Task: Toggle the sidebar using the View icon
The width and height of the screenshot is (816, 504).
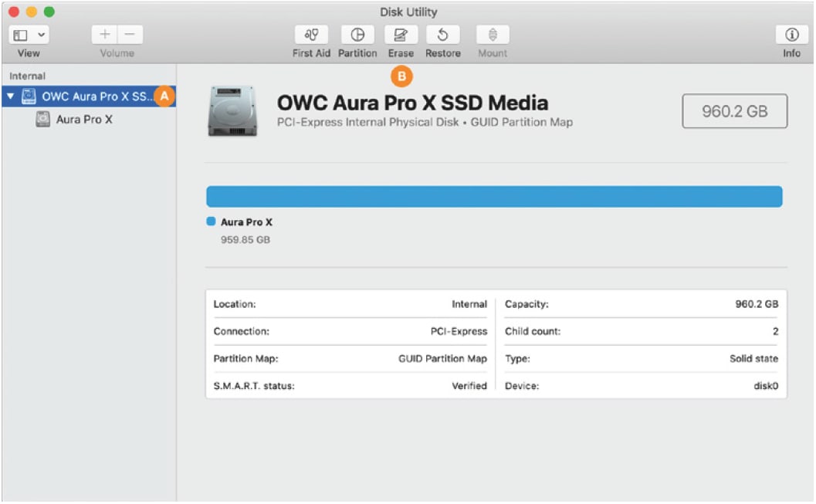Action: [22, 36]
